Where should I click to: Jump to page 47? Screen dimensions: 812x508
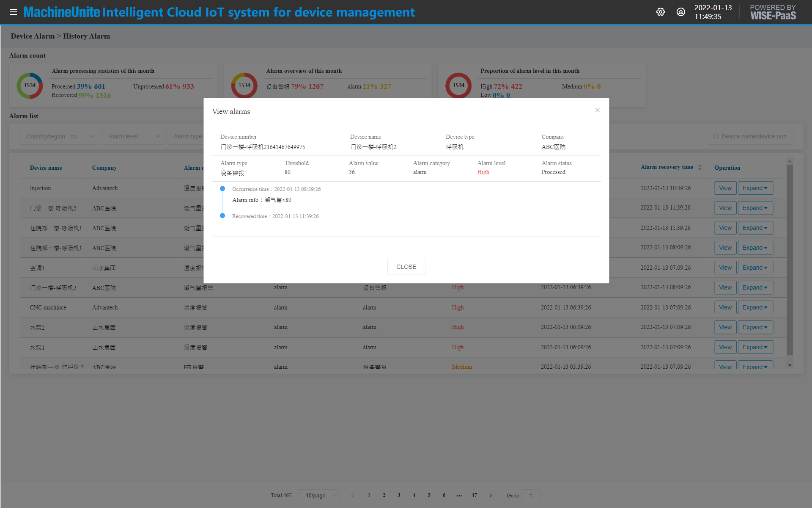pyautogui.click(x=474, y=495)
